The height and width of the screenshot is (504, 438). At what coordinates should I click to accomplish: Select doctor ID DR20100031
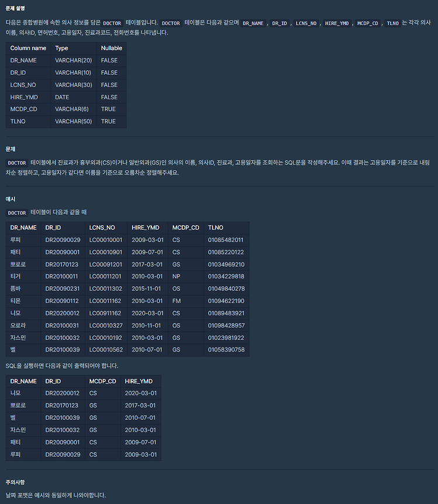click(62, 325)
